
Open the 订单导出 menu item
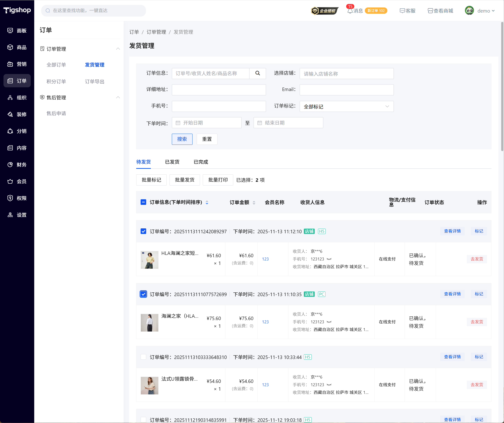[95, 82]
